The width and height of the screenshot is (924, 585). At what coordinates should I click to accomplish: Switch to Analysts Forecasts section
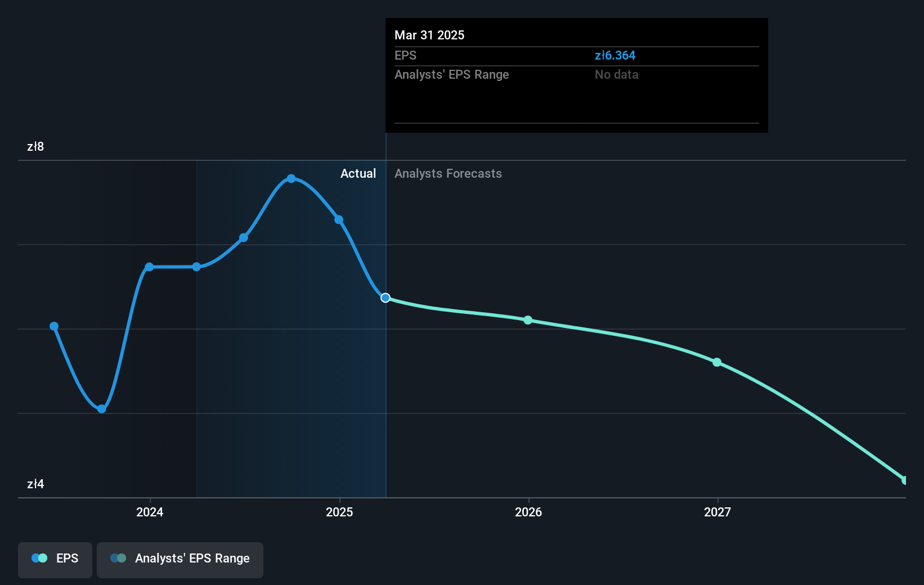pos(447,174)
